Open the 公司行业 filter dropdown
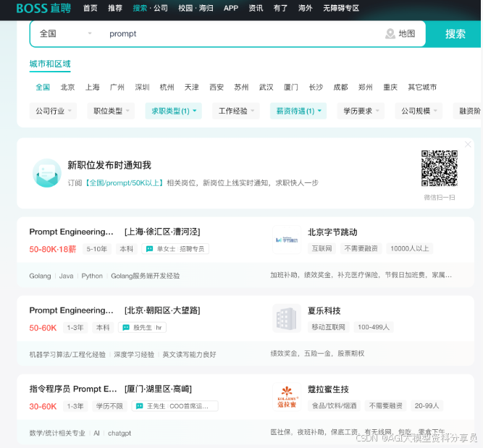This screenshot has height=448, width=483. coord(53,111)
